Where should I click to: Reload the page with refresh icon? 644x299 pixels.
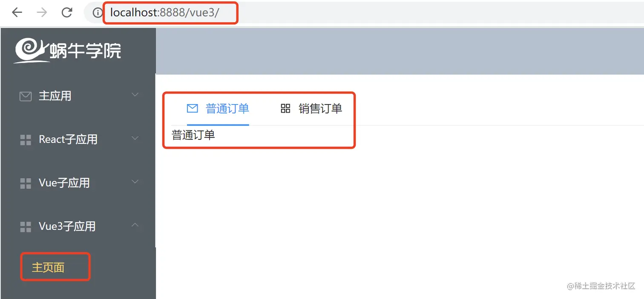pyautogui.click(x=67, y=12)
